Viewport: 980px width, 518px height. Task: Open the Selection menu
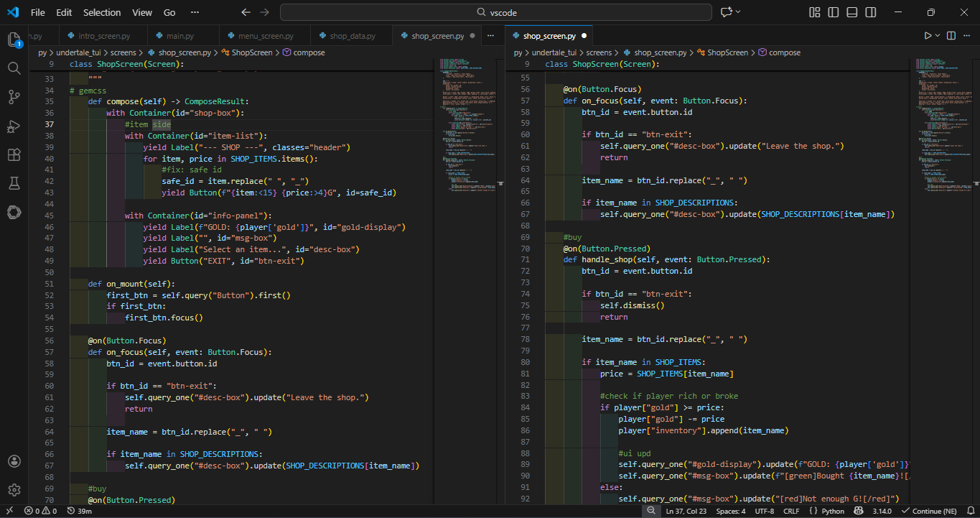pos(102,12)
